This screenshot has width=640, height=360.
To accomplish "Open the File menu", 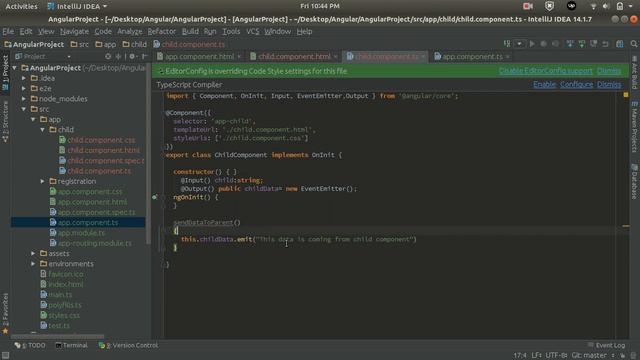I will click(x=8, y=31).
